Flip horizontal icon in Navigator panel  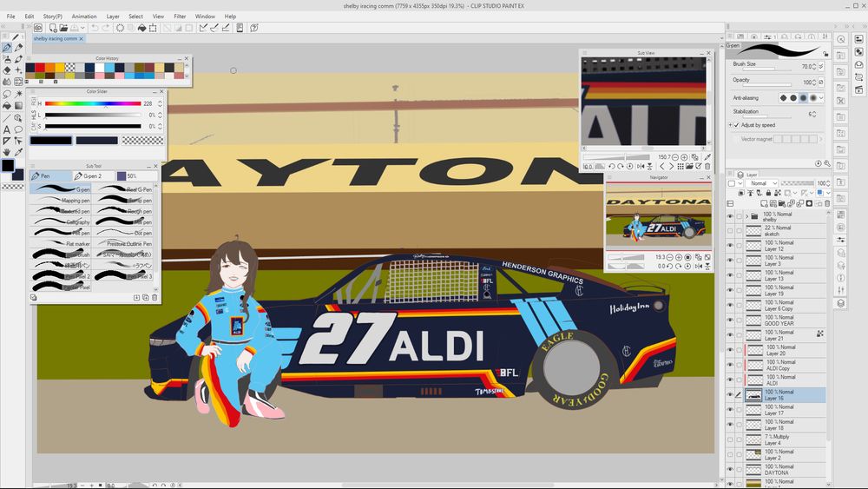click(698, 267)
